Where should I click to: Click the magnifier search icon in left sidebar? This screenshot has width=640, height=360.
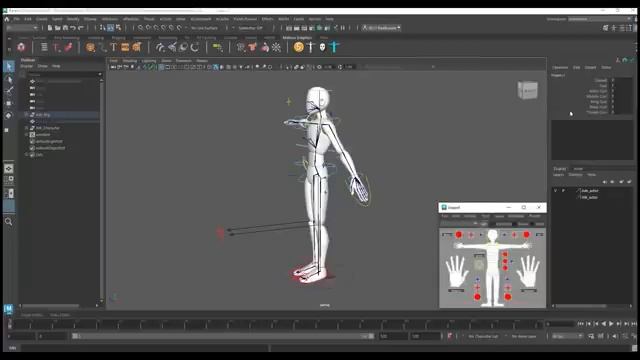tap(9, 222)
